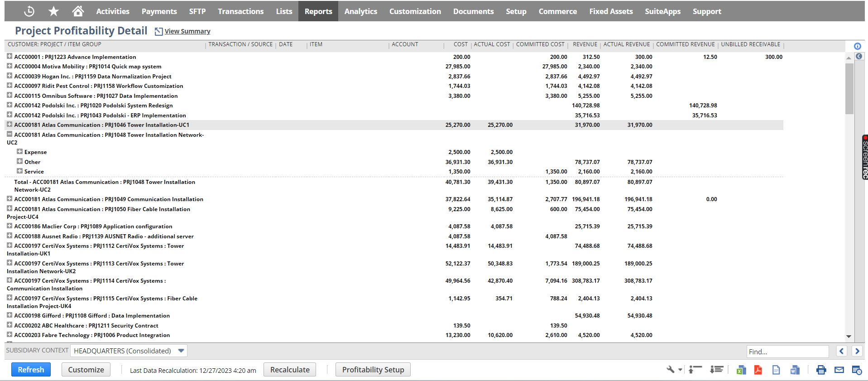Email the report
This screenshot has width=868, height=381.
(839, 370)
